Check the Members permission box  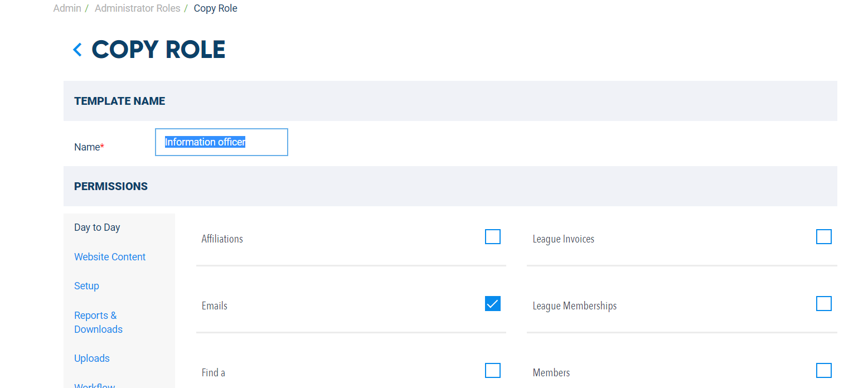coord(824,371)
